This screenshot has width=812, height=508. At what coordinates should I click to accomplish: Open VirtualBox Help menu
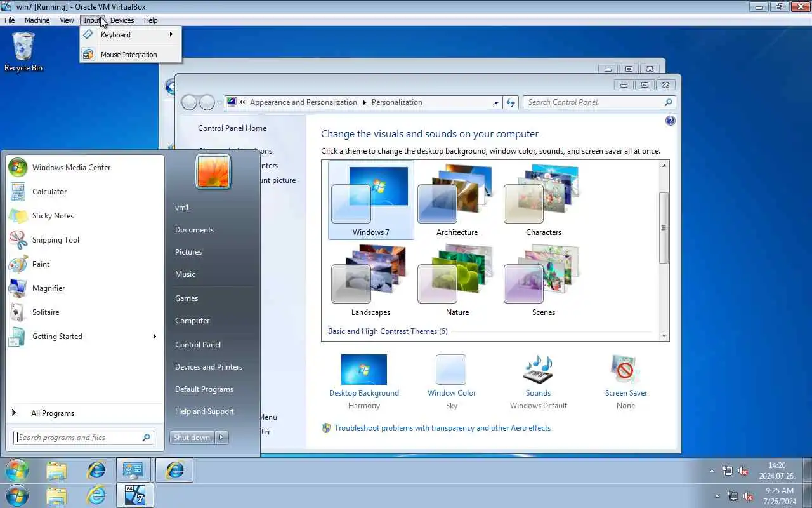click(x=150, y=20)
